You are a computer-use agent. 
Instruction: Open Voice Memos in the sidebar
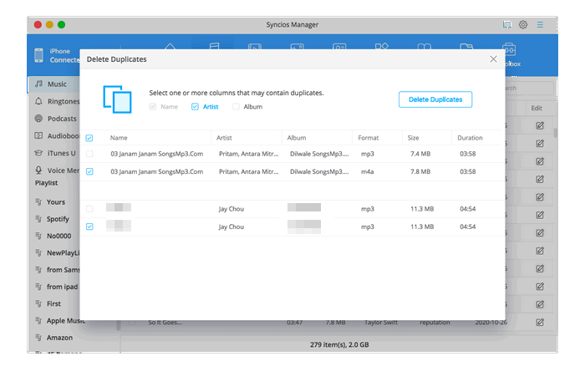point(55,170)
